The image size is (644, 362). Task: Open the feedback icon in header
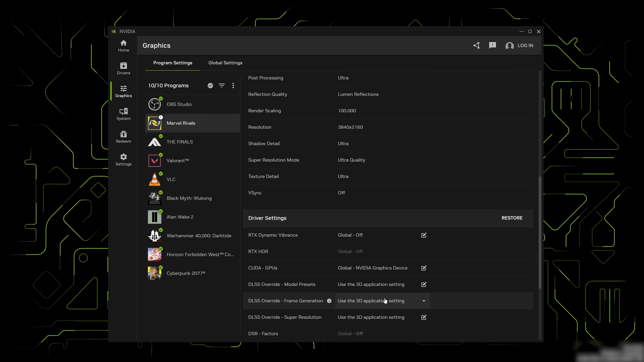pyautogui.click(x=492, y=46)
